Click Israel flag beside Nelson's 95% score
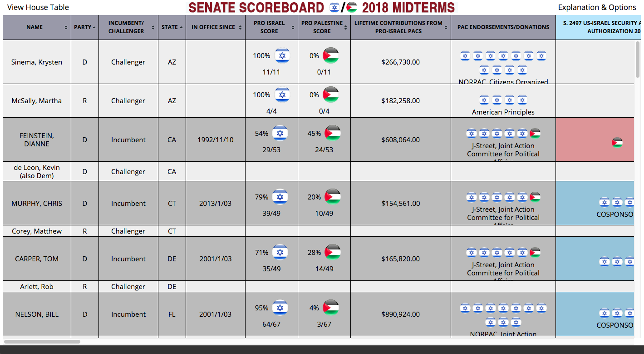The image size is (644, 354). coord(280,308)
